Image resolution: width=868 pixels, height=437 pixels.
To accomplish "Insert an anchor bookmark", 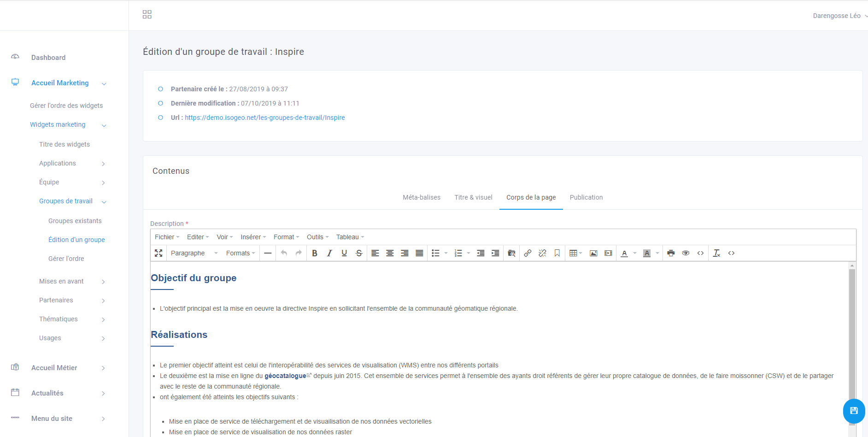I will pyautogui.click(x=557, y=253).
